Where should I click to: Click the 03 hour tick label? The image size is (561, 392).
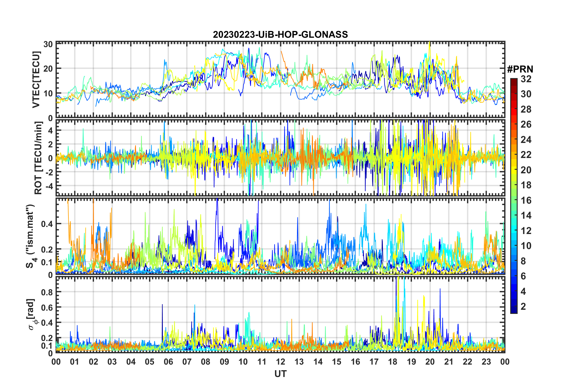[112, 362]
